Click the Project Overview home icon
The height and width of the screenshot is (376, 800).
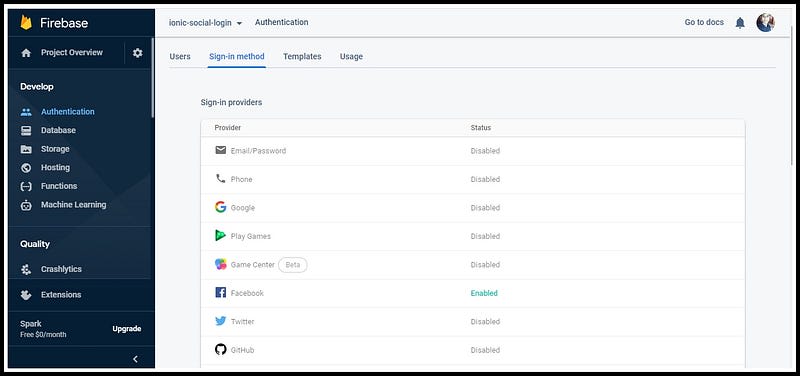[x=26, y=53]
